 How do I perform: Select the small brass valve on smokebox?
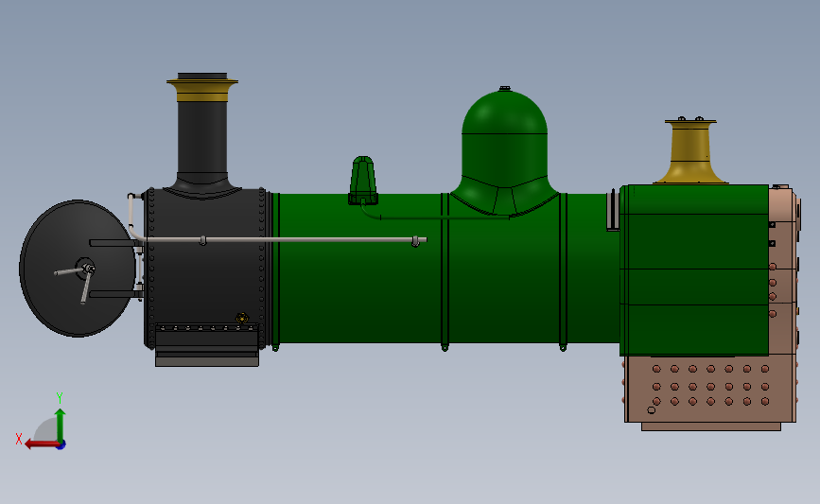click(241, 318)
